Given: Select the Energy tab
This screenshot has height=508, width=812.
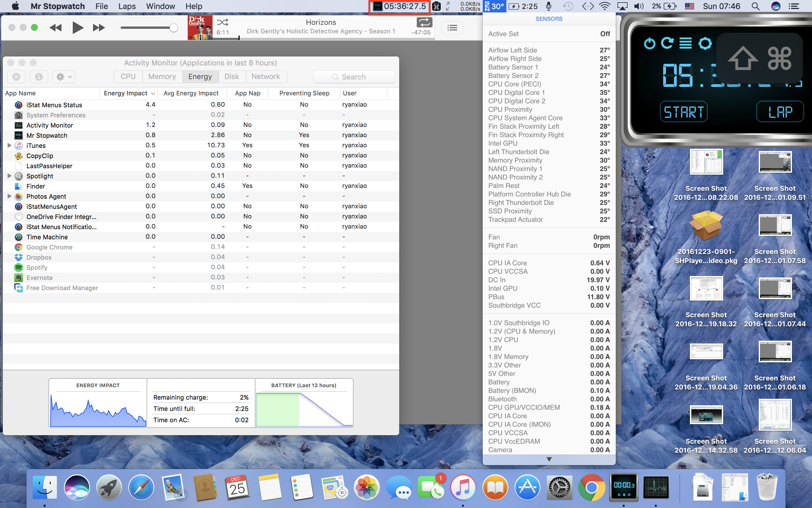Looking at the screenshot, I should (200, 76).
